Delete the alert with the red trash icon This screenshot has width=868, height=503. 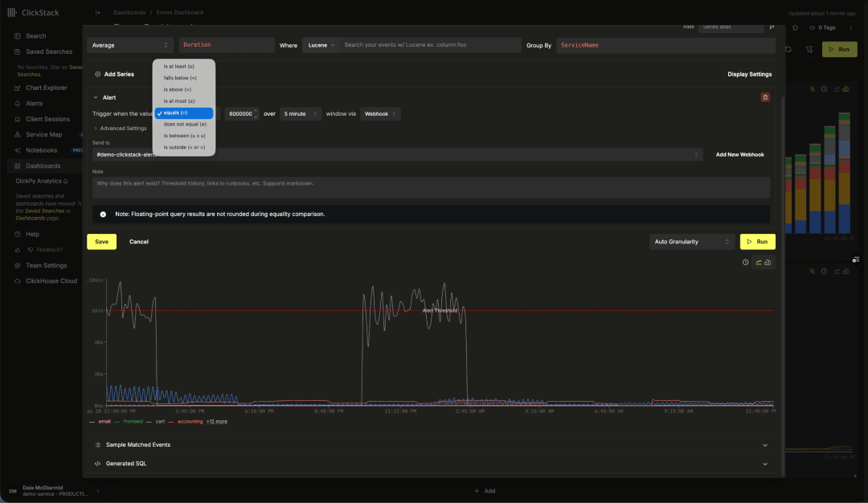pos(765,97)
